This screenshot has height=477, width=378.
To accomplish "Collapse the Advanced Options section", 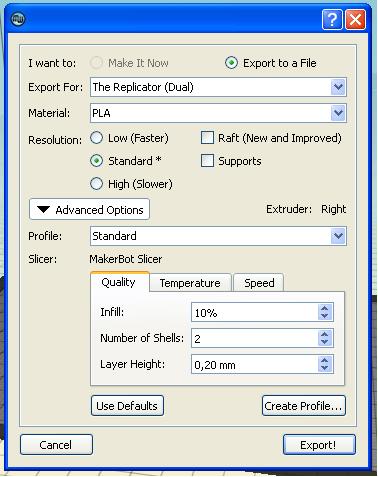I will [89, 209].
